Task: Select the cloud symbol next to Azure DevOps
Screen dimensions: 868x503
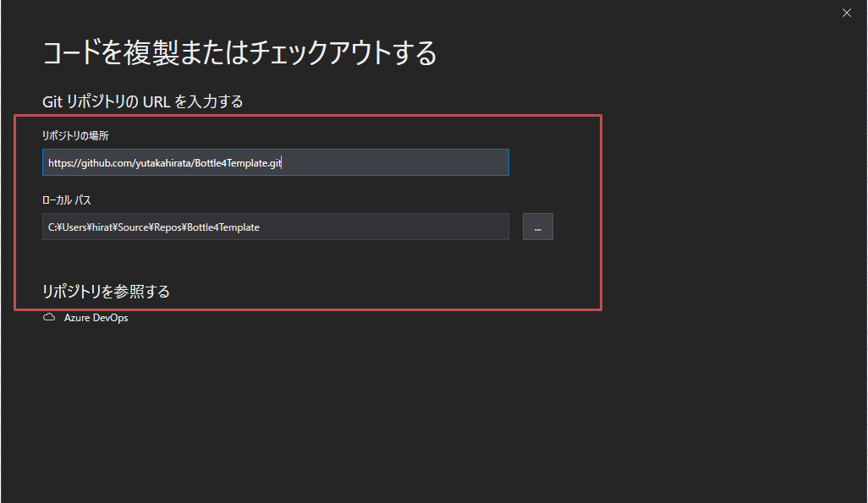Action: pyautogui.click(x=49, y=317)
